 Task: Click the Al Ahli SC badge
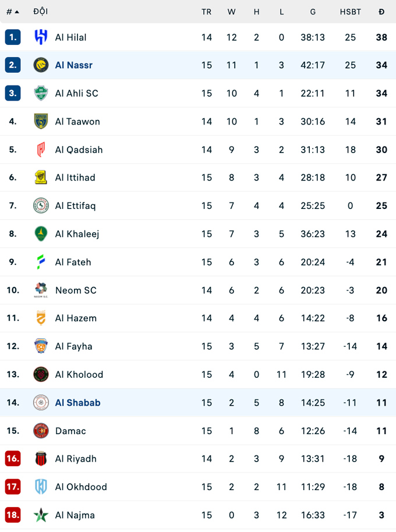(41, 93)
